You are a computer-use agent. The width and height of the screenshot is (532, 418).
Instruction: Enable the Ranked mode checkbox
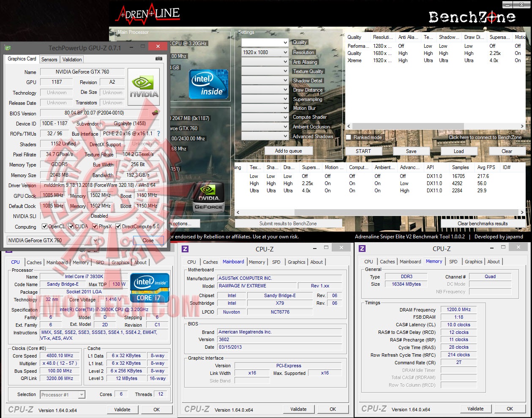coord(349,137)
